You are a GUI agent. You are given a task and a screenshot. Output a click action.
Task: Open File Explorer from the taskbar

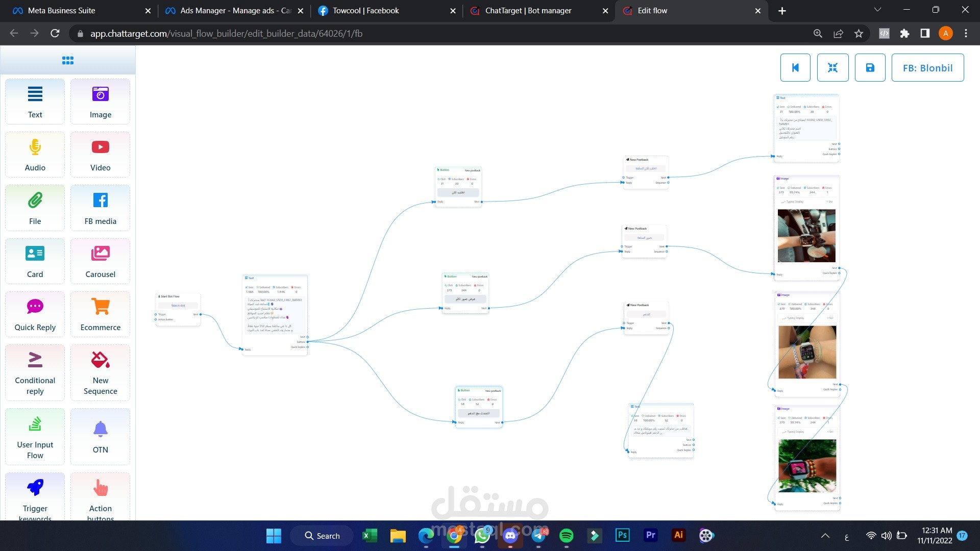click(x=398, y=536)
